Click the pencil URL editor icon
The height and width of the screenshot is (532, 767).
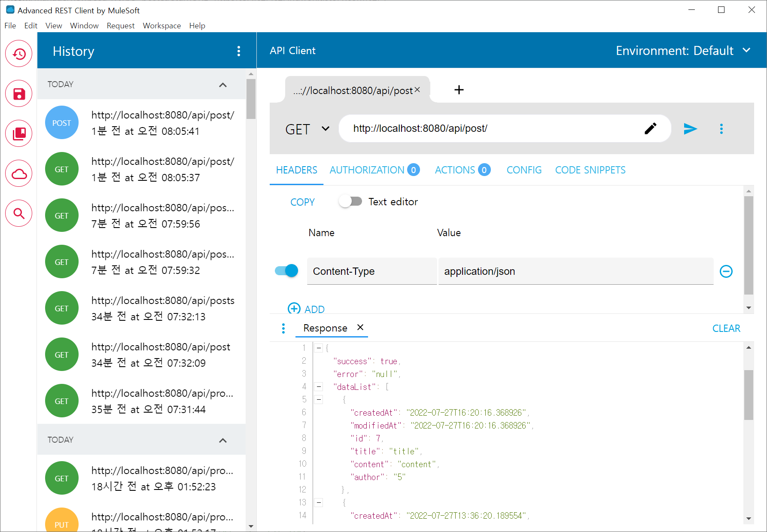coord(650,128)
